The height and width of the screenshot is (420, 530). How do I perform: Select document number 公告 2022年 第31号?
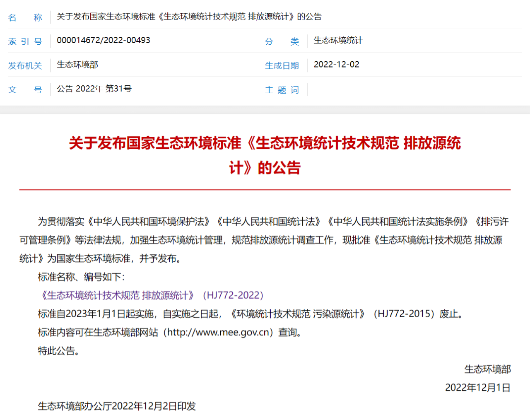tap(94, 89)
